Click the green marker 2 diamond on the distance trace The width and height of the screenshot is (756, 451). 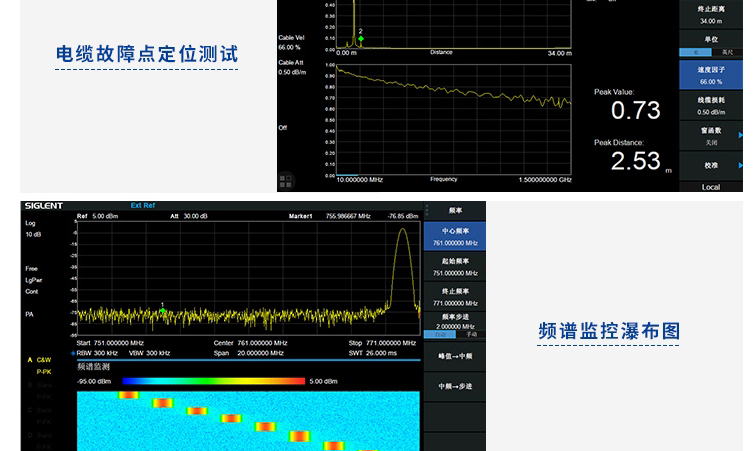(361, 39)
